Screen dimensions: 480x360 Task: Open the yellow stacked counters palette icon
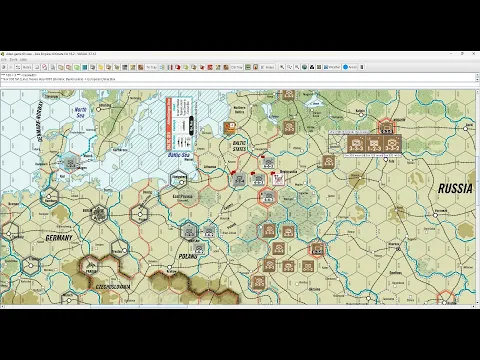click(x=61, y=67)
